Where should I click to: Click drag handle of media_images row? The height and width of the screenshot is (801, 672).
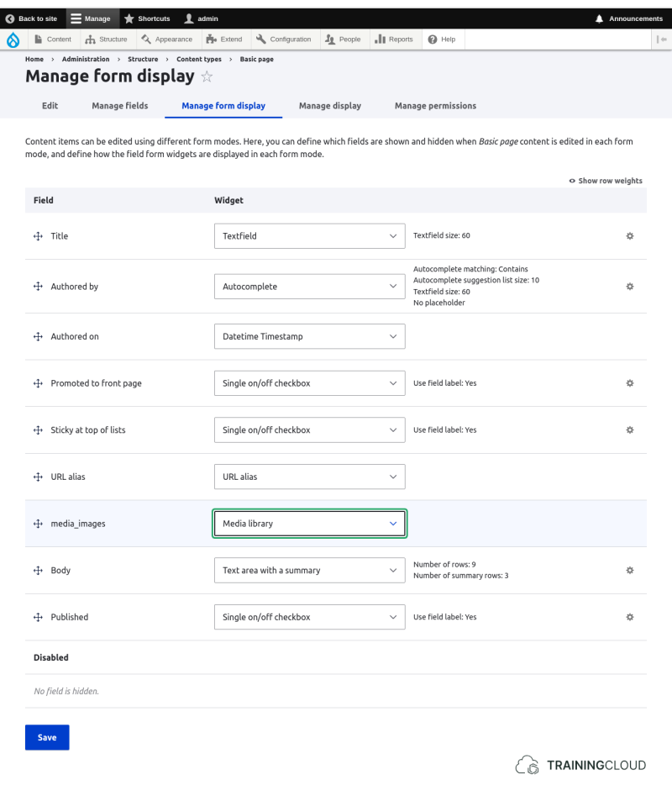tap(39, 524)
